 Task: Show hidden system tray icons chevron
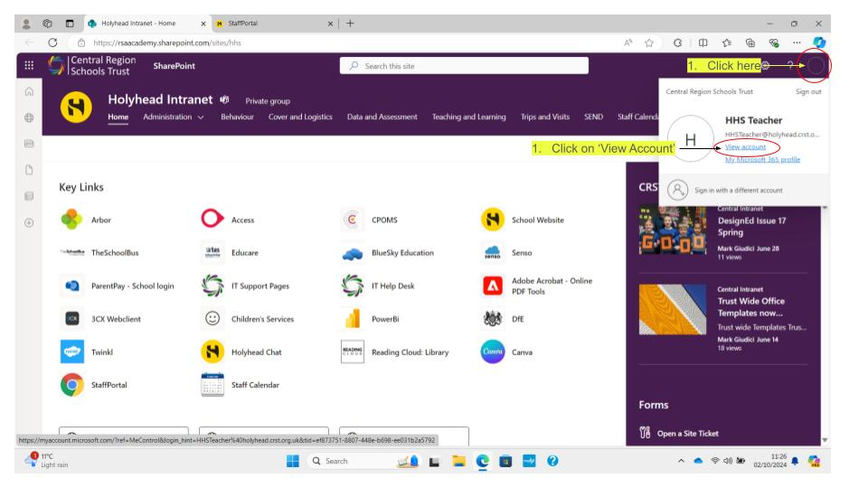click(x=681, y=461)
